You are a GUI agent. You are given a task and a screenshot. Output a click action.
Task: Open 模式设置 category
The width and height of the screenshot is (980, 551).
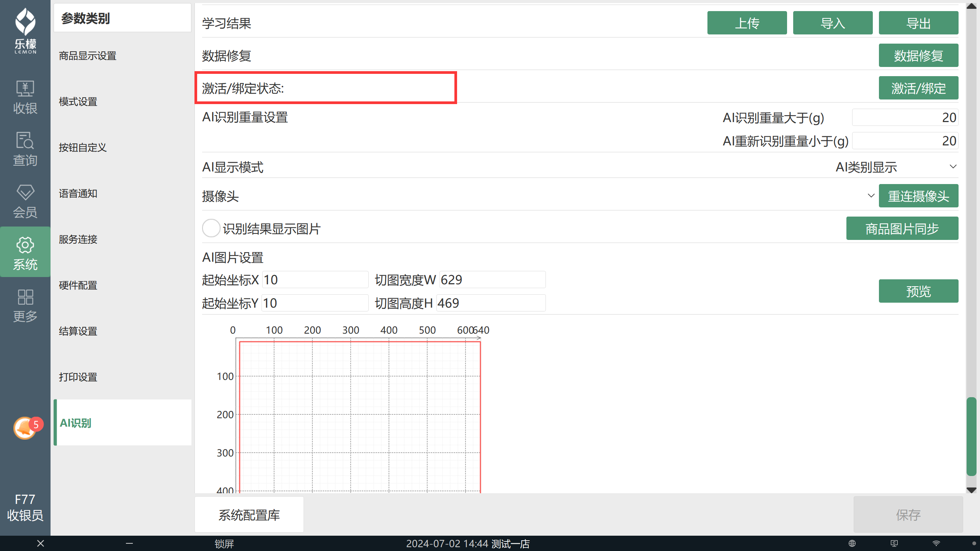[122, 102]
